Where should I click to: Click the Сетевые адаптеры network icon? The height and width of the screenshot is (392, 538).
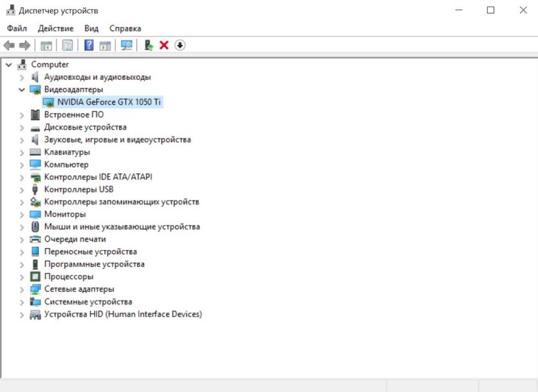[x=35, y=289]
